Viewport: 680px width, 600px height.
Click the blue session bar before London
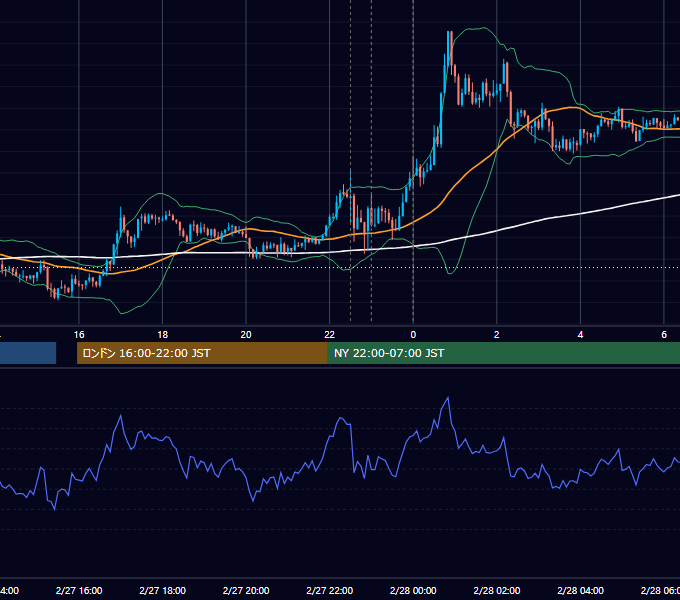pyautogui.click(x=28, y=353)
